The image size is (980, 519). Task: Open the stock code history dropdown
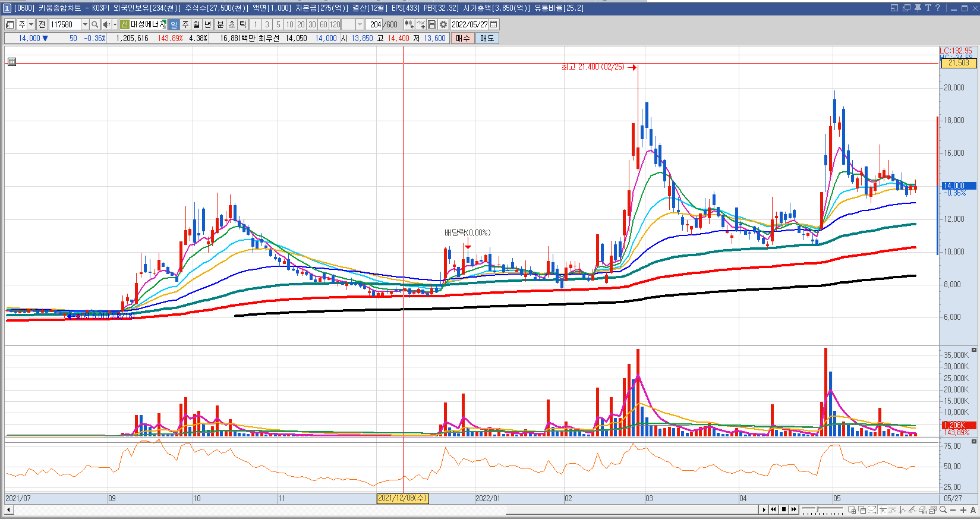click(x=85, y=24)
